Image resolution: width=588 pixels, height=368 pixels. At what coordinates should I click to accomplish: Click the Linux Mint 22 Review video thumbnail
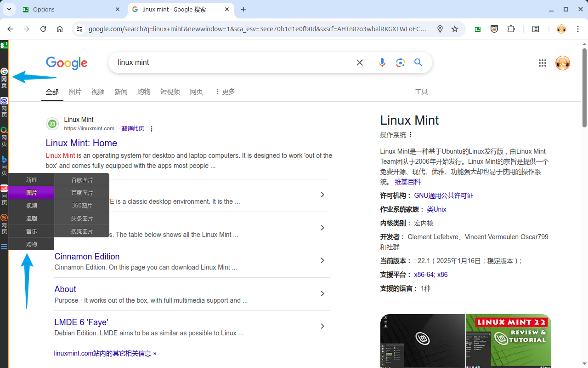tap(508, 341)
